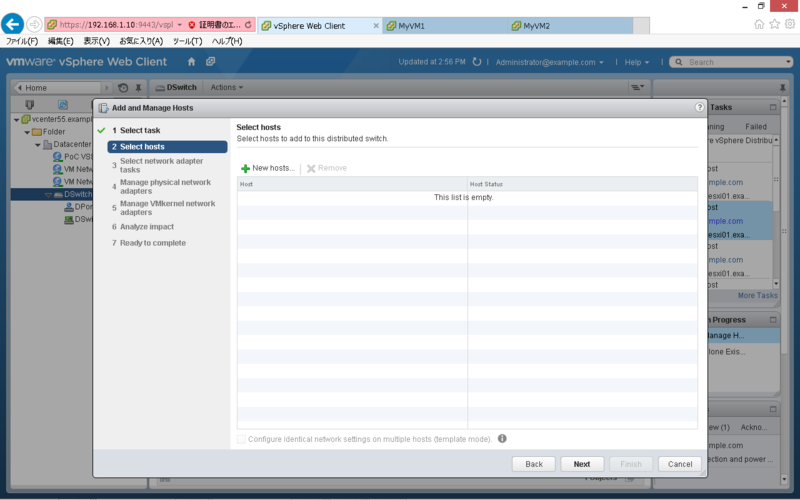Click Home navigator back button
The image size is (800, 500).
click(57, 88)
